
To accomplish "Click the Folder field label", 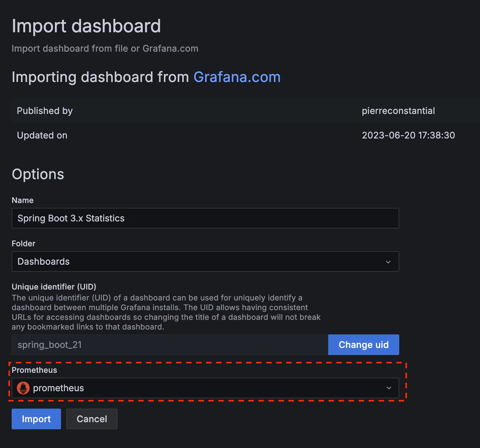I will [x=24, y=243].
